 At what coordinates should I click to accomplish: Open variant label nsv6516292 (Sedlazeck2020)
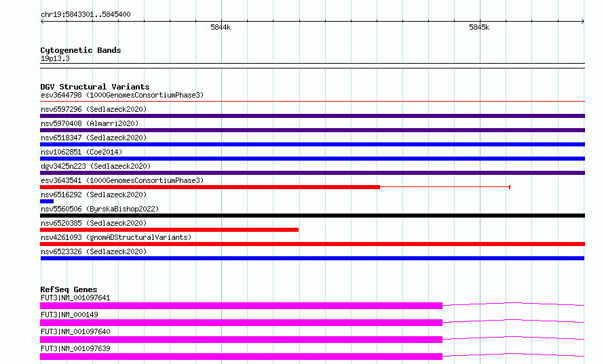94,195
